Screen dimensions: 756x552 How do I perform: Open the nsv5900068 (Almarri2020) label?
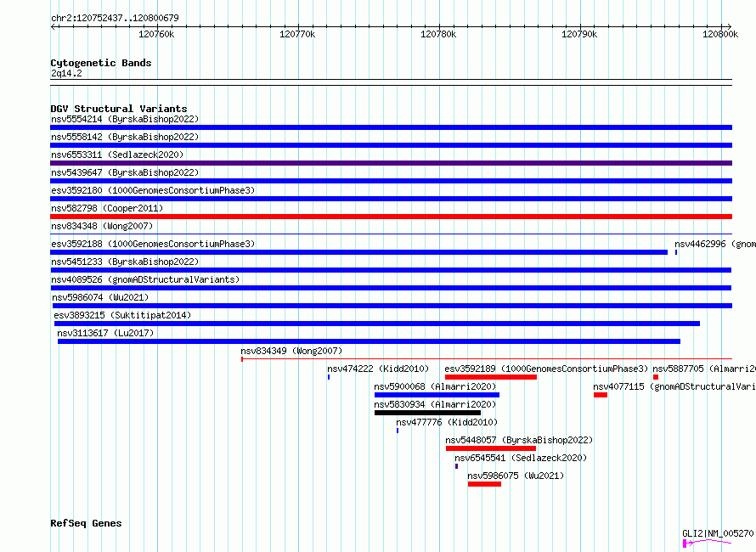pos(435,386)
